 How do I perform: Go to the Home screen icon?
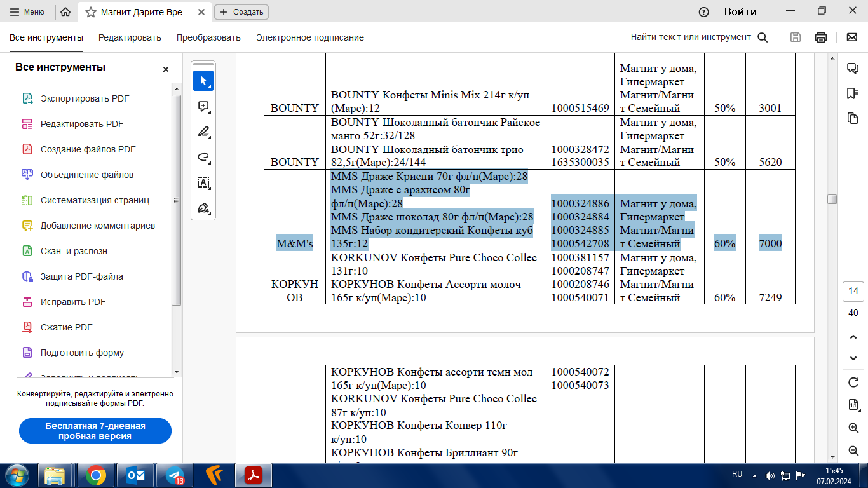coord(65,12)
